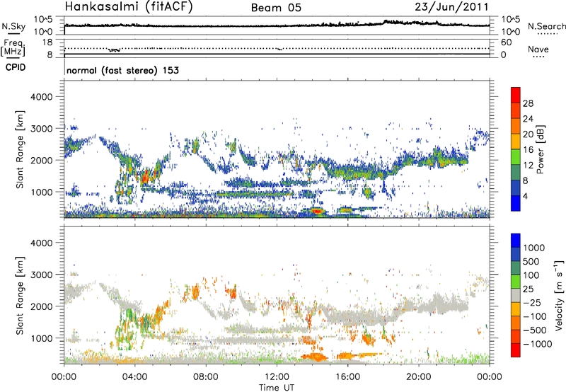Select the N.Search legend label

pyautogui.click(x=546, y=26)
